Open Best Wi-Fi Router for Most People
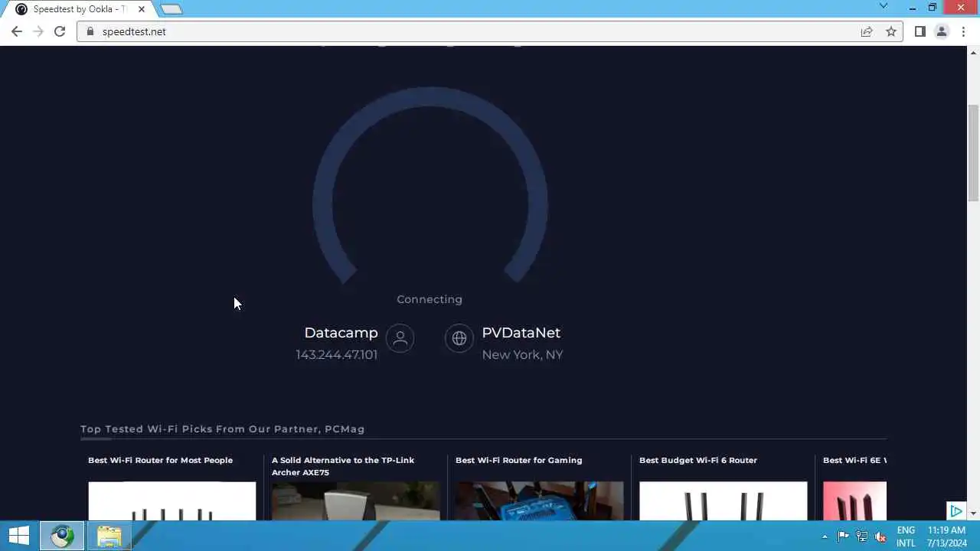Viewport: 980px width, 551px height. click(160, 460)
